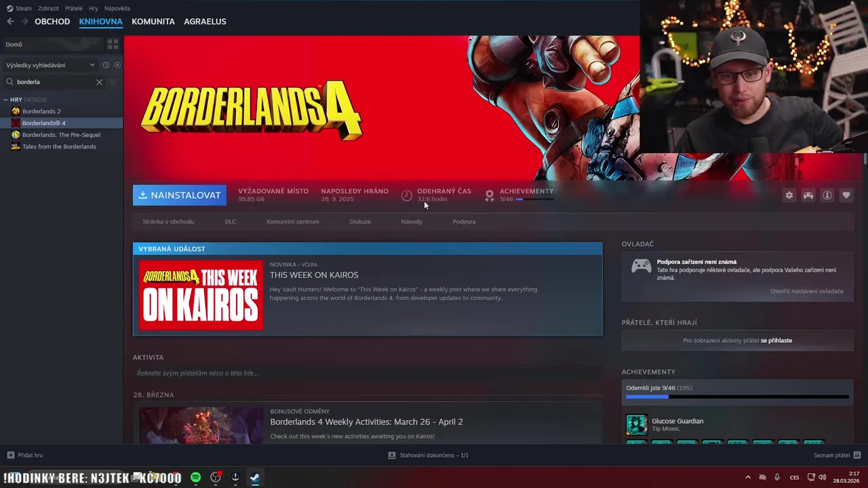This screenshot has height=488, width=868.
Task: Open THIS WEEK ON KAIROS headline
Action: [x=314, y=275]
